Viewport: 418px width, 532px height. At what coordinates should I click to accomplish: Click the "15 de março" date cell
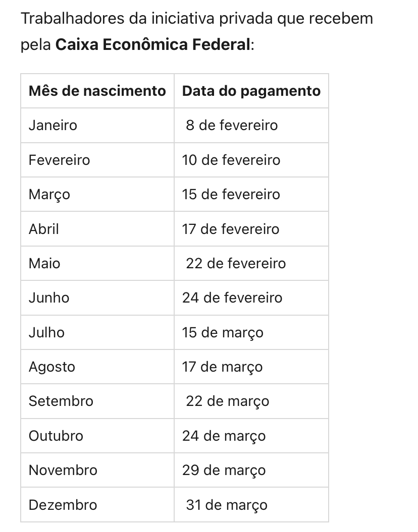(x=223, y=332)
